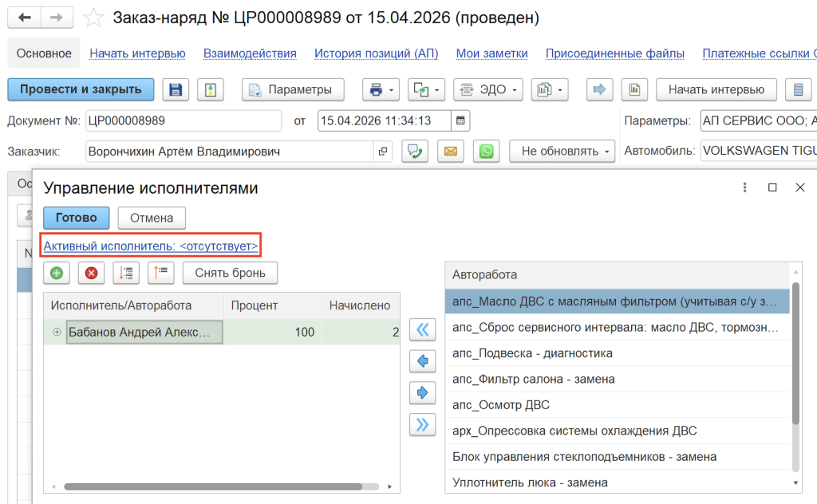Click the Готово button
This screenshot has height=504, width=817.
(x=77, y=218)
